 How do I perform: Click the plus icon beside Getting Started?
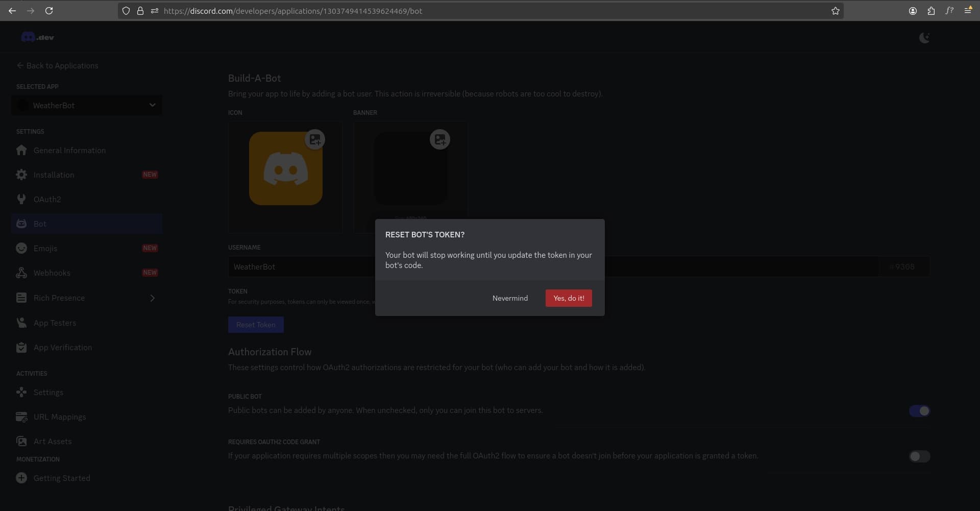[21, 478]
